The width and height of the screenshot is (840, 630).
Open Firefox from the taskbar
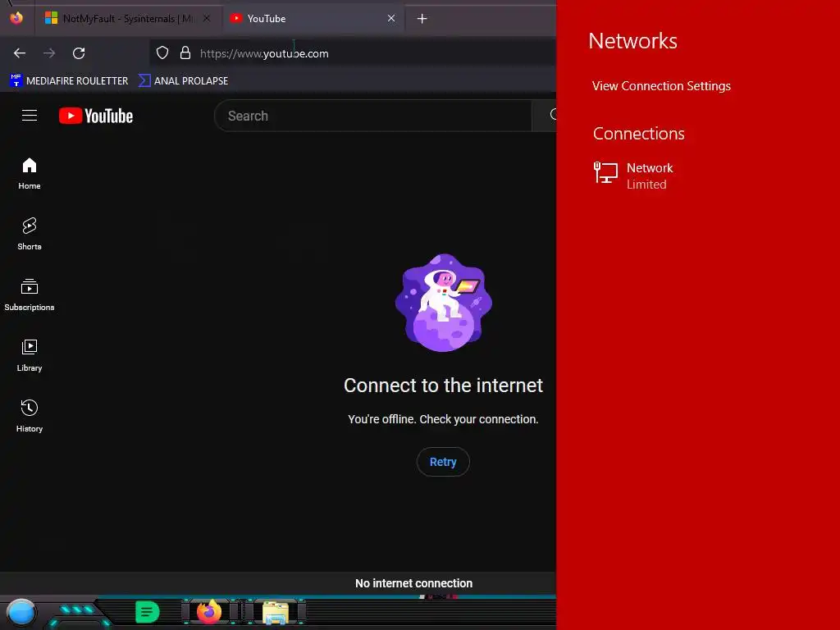tap(209, 612)
